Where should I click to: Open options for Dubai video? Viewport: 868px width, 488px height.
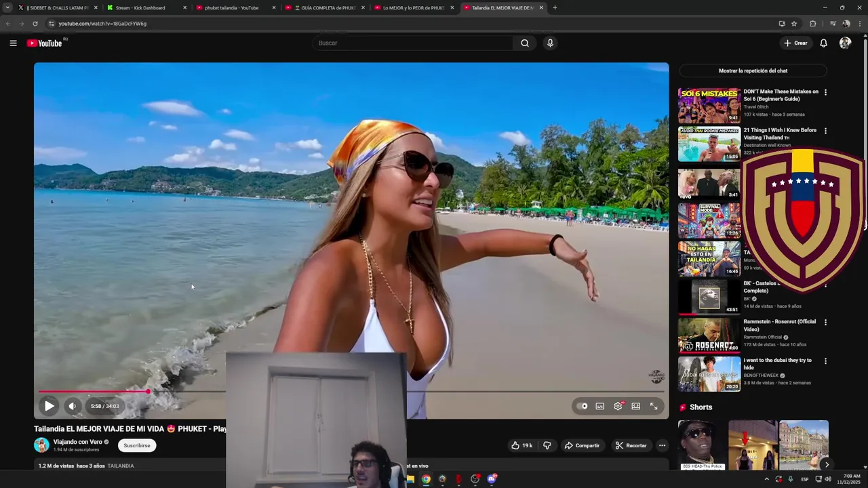pyautogui.click(x=825, y=361)
